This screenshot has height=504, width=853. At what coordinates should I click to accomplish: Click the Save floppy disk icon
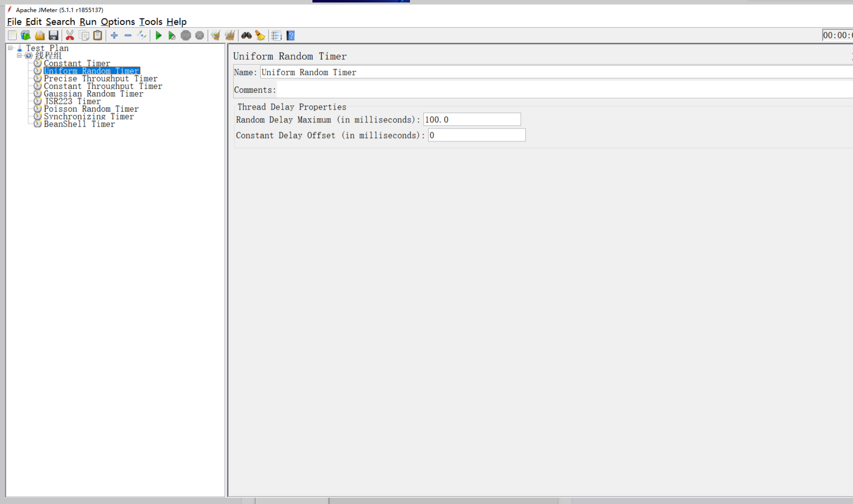click(x=53, y=36)
